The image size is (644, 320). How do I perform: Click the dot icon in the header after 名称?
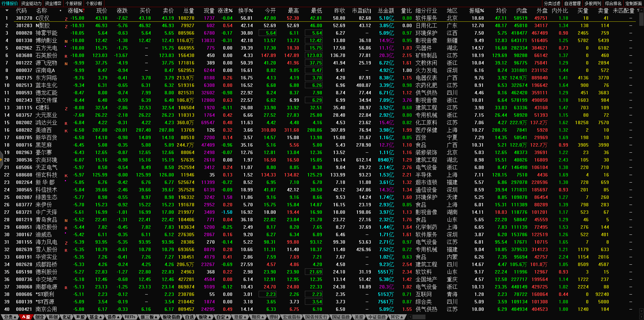coord(60,11)
